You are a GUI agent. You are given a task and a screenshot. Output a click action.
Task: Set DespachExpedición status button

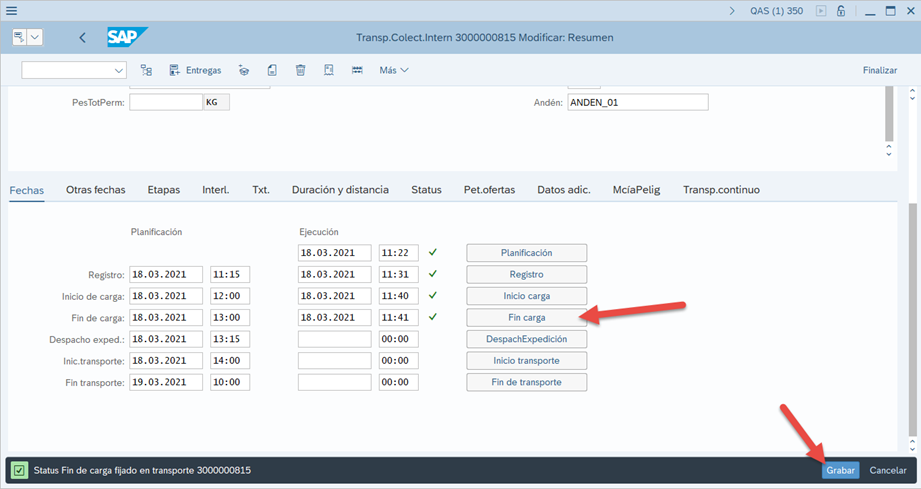click(526, 339)
